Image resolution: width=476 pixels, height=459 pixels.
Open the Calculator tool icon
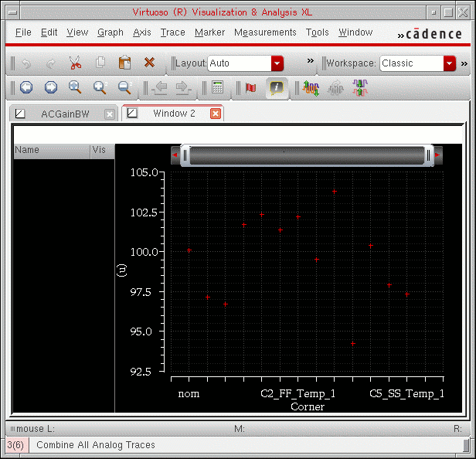coord(217,88)
